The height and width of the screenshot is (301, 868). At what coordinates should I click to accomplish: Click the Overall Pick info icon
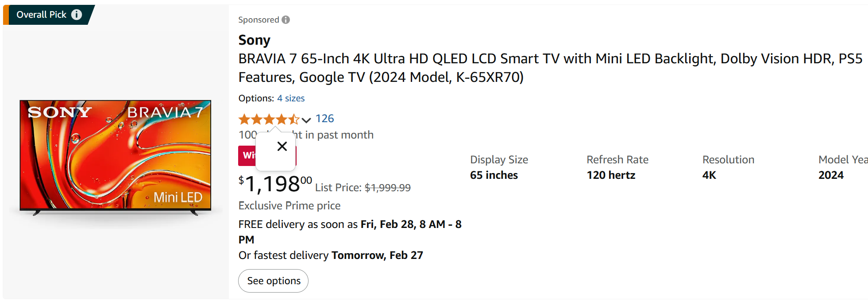(77, 15)
